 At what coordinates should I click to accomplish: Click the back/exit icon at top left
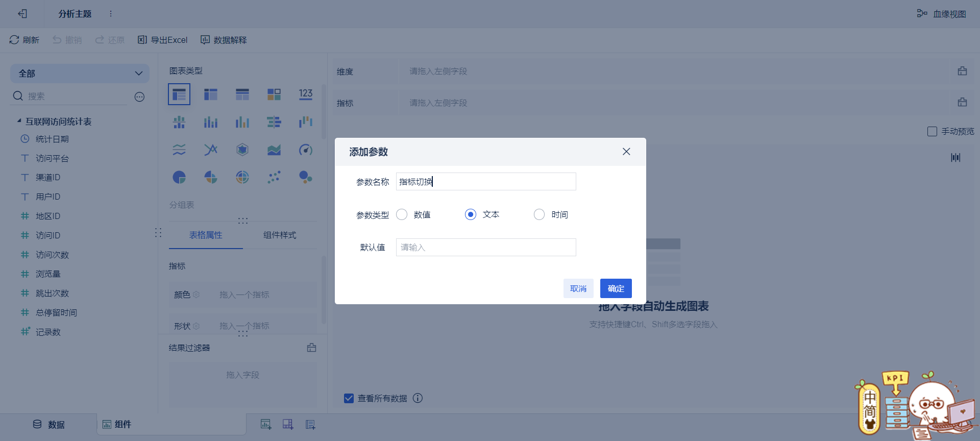click(x=22, y=14)
